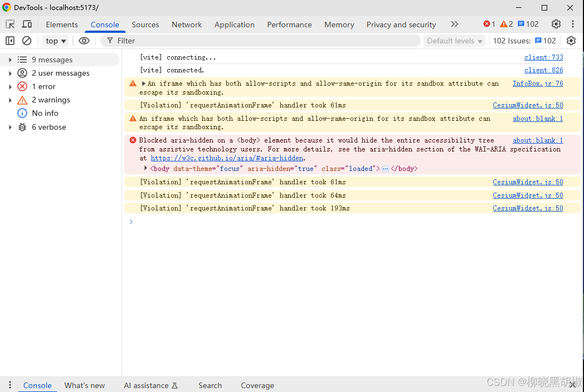Expand the body element node arrow

click(145, 168)
